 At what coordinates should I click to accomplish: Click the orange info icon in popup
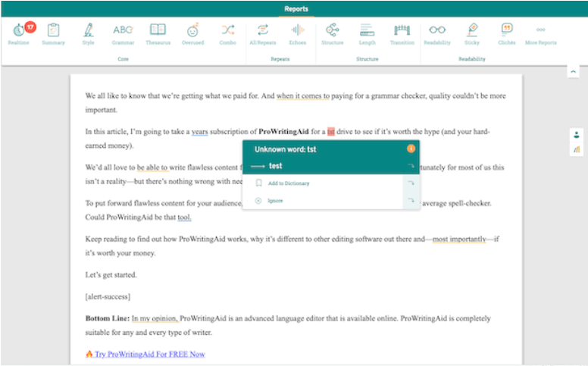411,149
